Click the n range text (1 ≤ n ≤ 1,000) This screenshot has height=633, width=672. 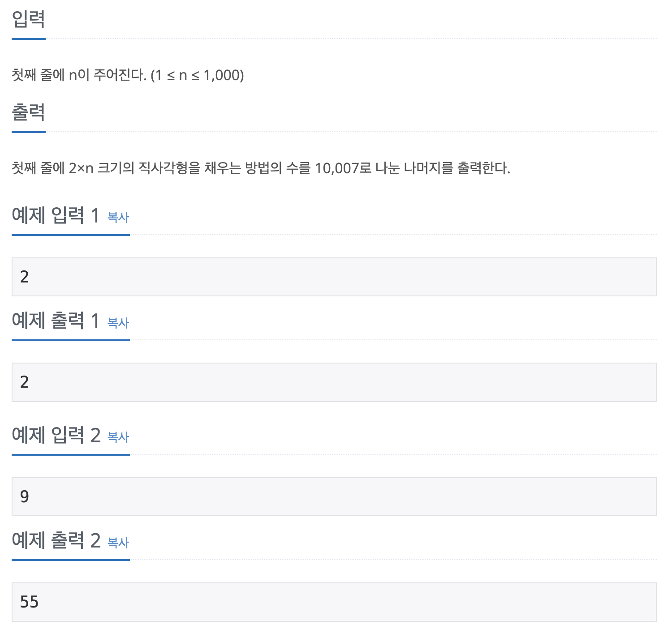pyautogui.click(x=198, y=75)
